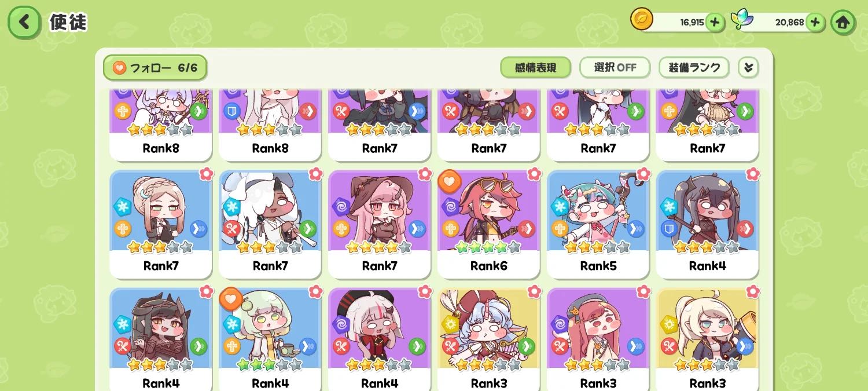Toggle the 選択 OFF selection mode
Viewport: 868px width, 391px height.
(615, 68)
